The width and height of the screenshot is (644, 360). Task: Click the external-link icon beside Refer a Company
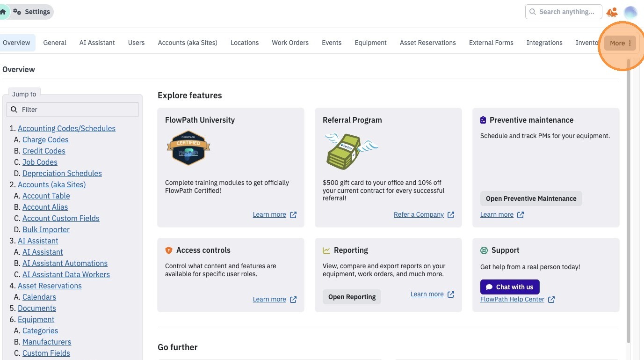[x=451, y=215]
